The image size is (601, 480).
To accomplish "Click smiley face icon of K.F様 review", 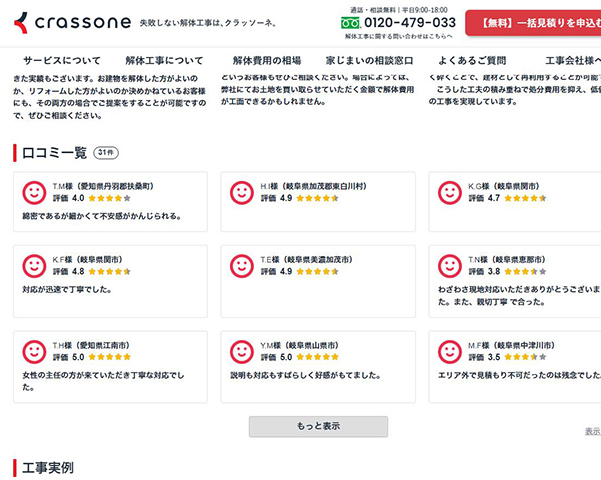I will (x=34, y=266).
